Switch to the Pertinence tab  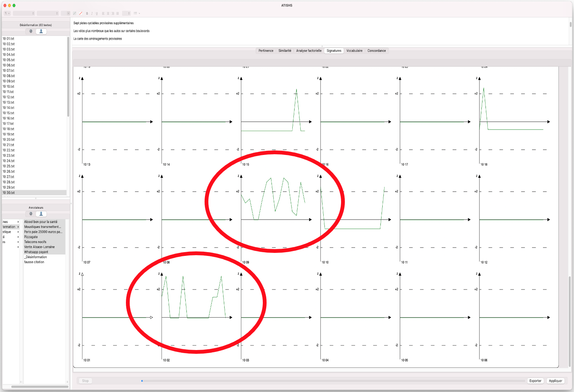[x=266, y=51]
